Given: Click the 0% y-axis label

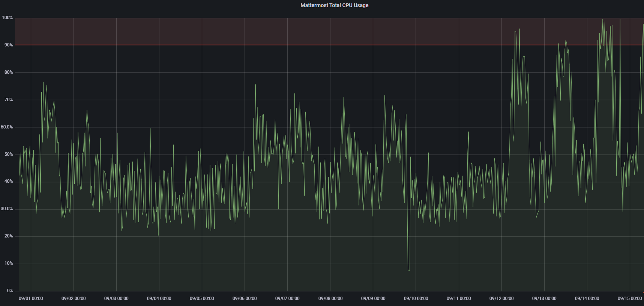Looking at the screenshot, I should [10, 291].
